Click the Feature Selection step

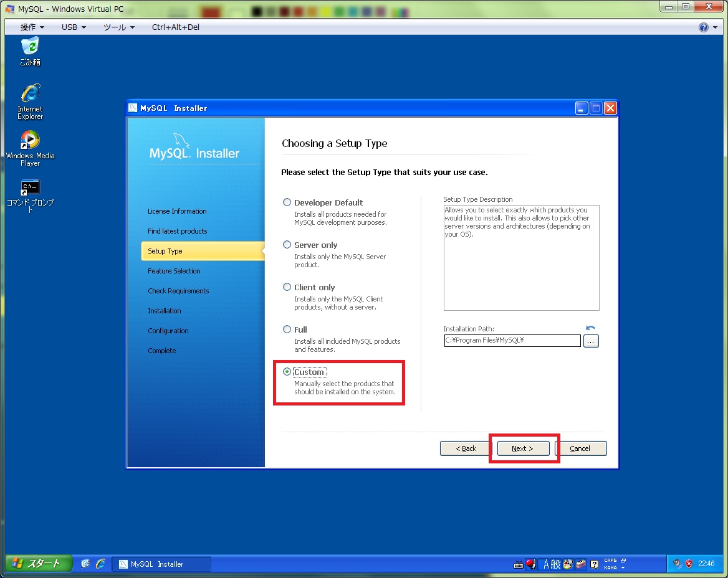coord(174,271)
